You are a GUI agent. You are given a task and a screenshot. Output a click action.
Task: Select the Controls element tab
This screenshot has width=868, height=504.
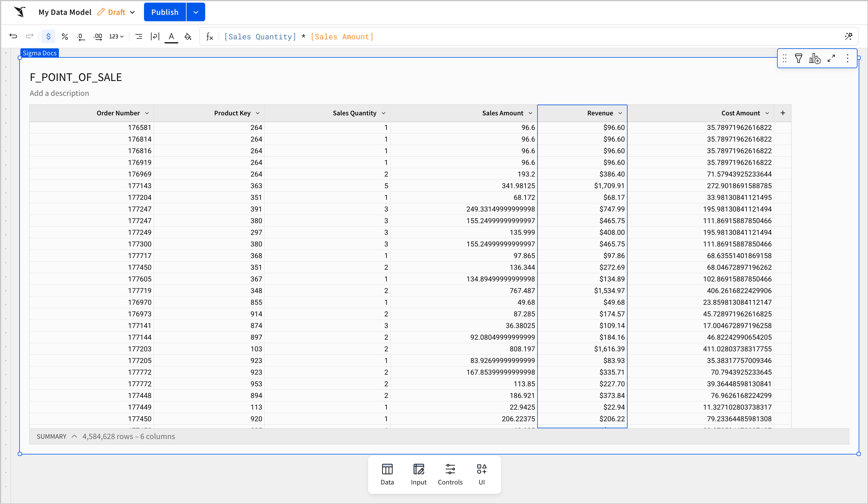pos(450,474)
